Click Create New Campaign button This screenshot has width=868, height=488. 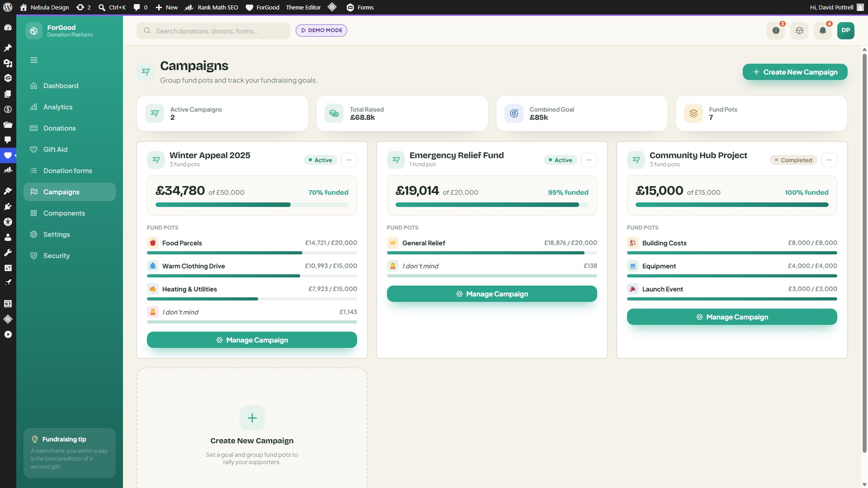click(x=795, y=72)
